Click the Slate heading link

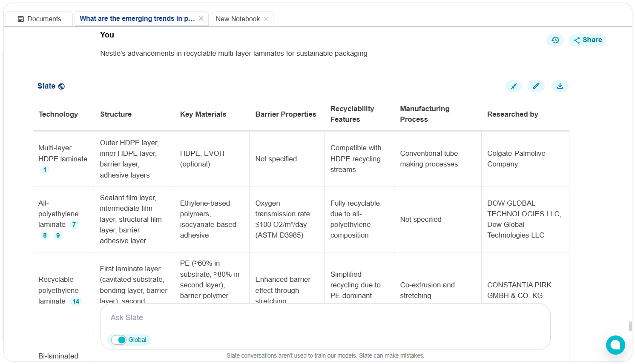click(x=46, y=86)
